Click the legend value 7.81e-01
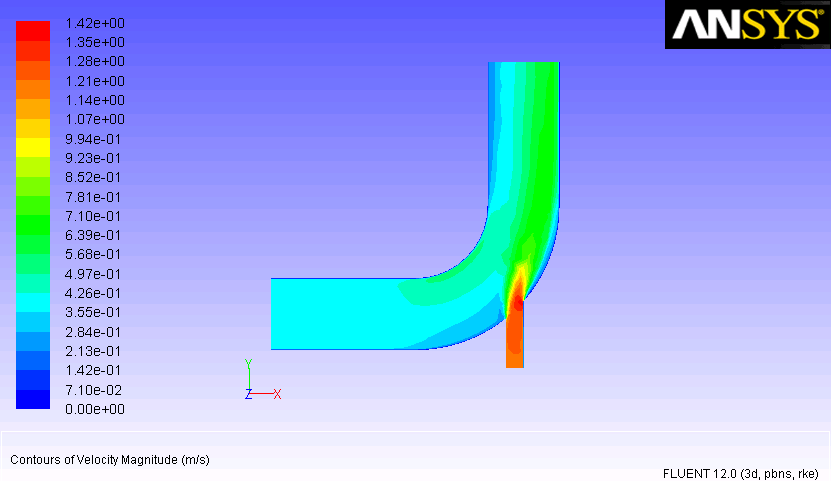This screenshot has width=831, height=491. pyautogui.click(x=93, y=197)
